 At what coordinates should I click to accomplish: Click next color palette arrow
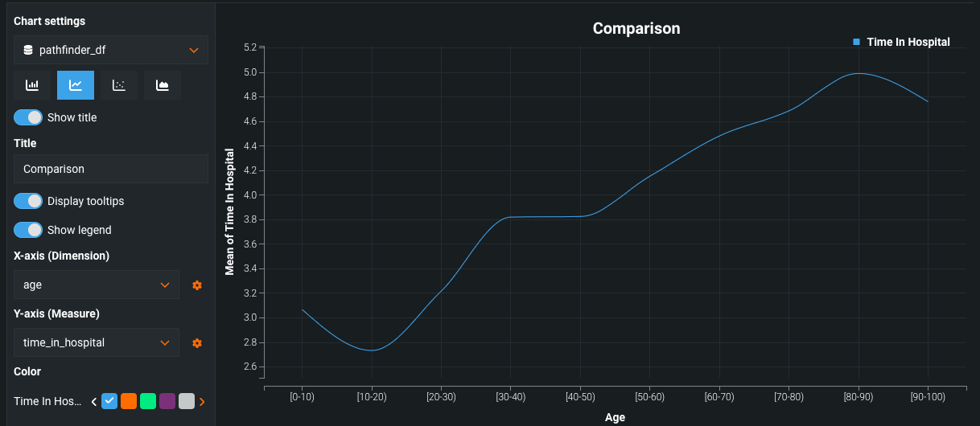202,401
